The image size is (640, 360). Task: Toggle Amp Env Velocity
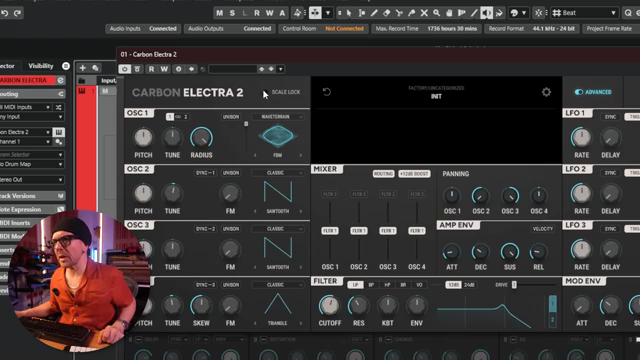click(x=542, y=229)
